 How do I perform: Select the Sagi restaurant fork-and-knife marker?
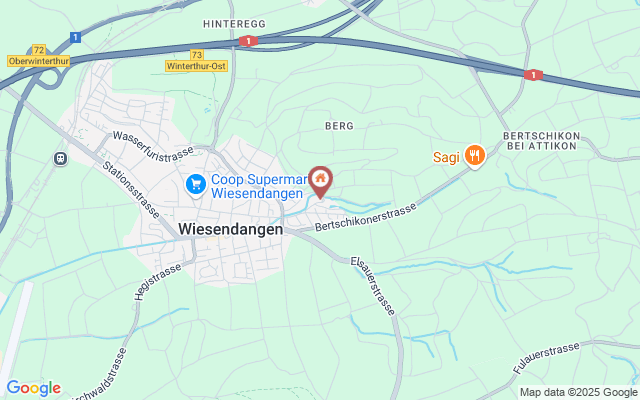pos(474,157)
